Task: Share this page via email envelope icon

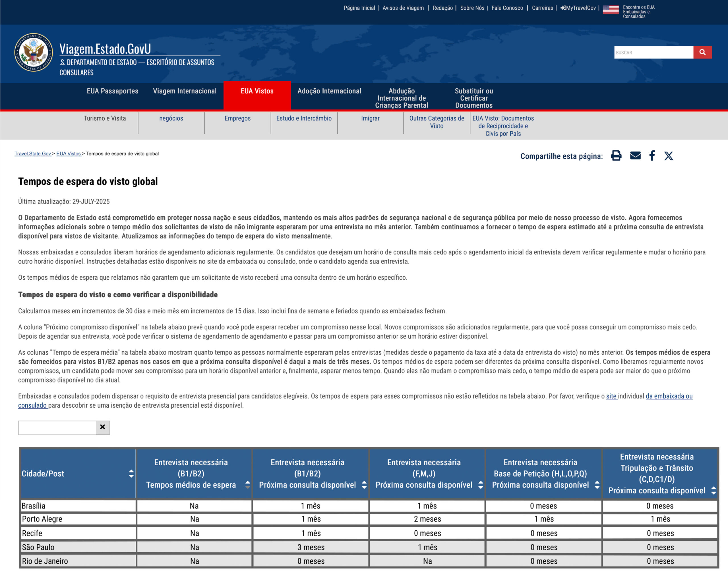Action: 635,155
